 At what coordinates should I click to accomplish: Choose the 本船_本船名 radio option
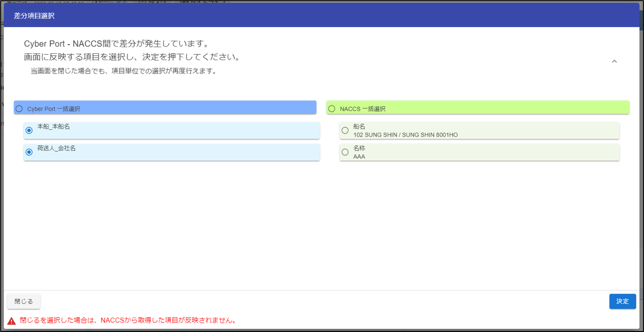pos(29,130)
